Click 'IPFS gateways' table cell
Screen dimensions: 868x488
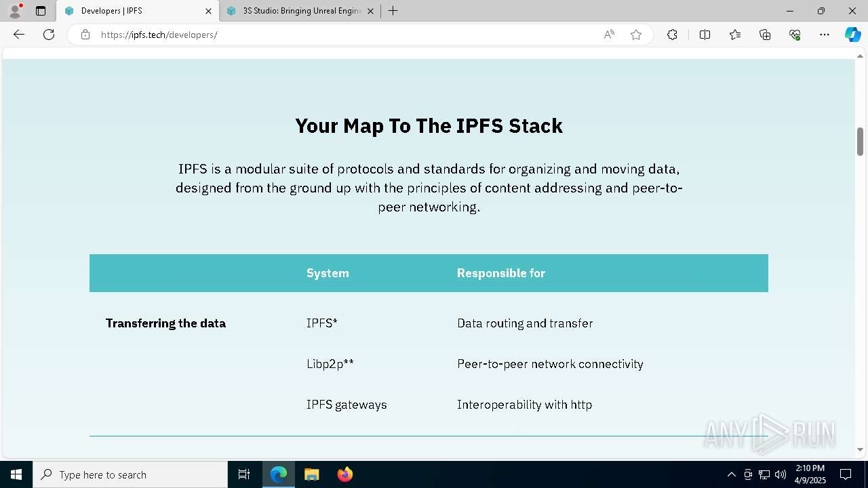347,405
